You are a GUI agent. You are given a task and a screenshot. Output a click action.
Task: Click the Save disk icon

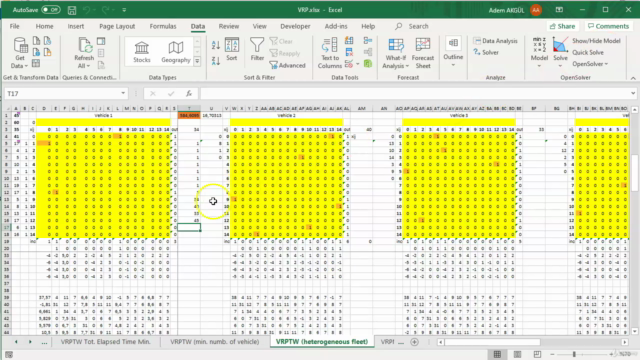click(72, 10)
